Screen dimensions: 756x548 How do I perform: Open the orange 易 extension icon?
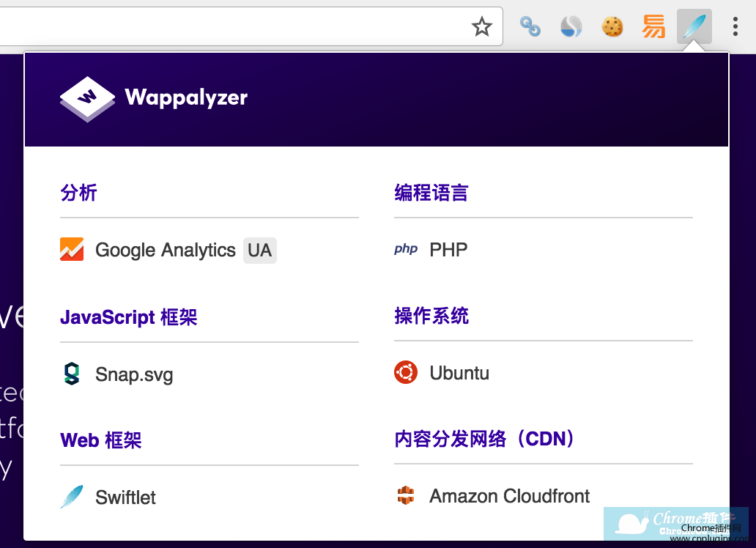(x=653, y=26)
